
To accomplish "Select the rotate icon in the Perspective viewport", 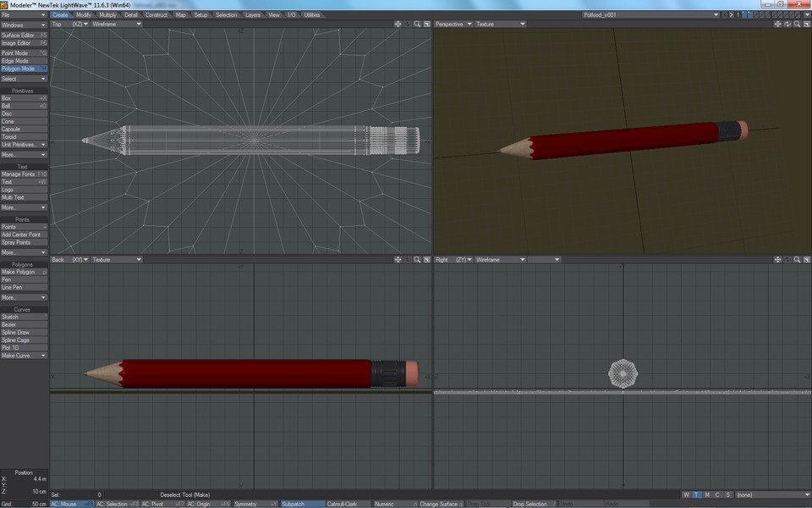I will tap(787, 24).
